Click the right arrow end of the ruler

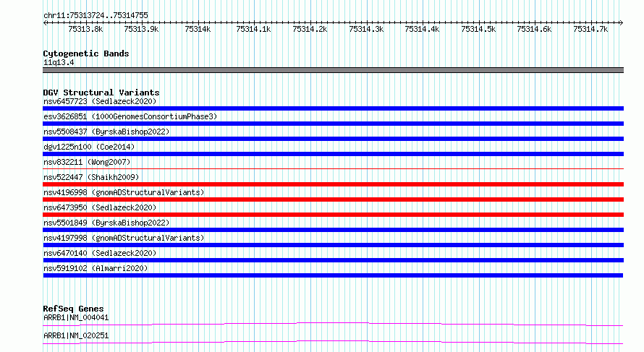click(622, 23)
